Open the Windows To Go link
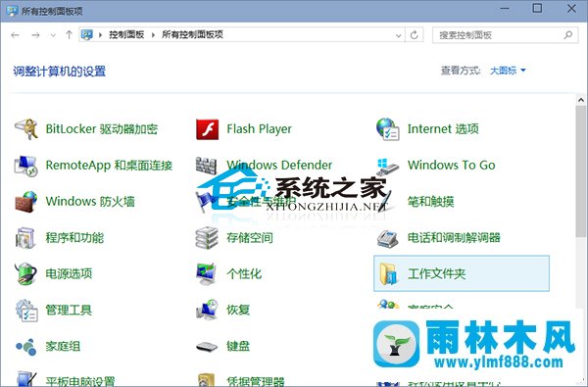This screenshot has height=387, width=588. click(x=451, y=166)
